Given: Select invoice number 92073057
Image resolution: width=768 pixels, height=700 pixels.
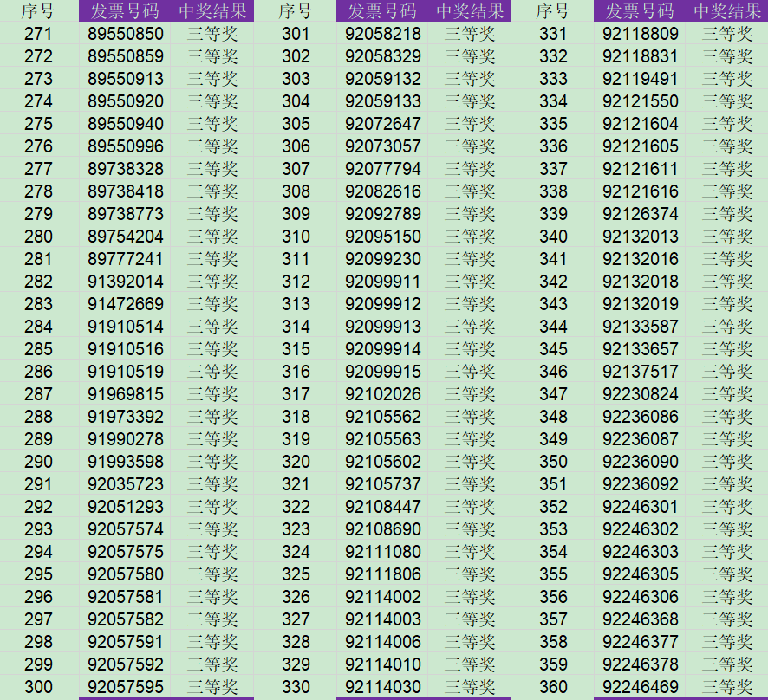Looking at the screenshot, I should click(383, 146).
